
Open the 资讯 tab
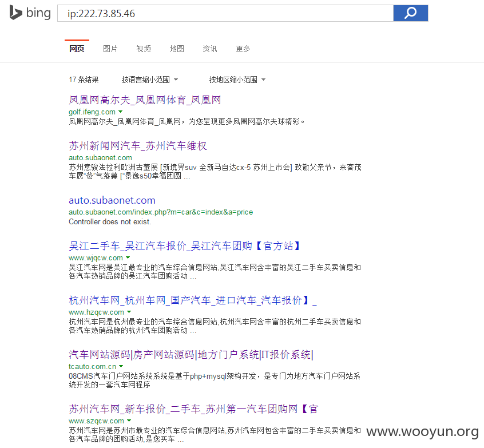click(x=210, y=49)
